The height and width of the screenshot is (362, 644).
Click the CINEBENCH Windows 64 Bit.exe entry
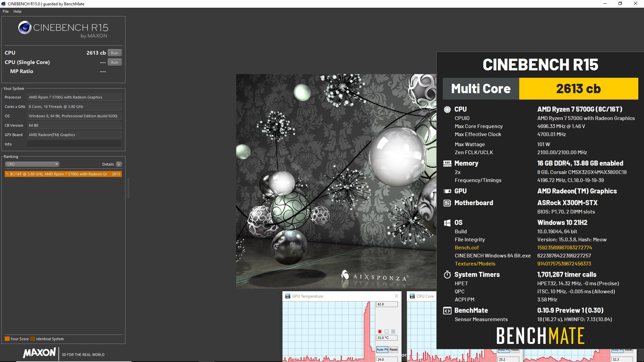[x=493, y=256]
